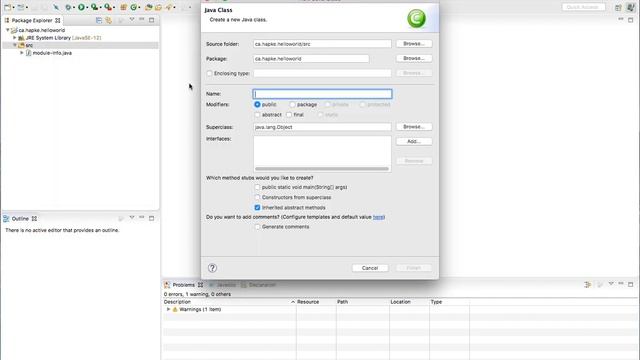Click the class Name input field
The width and height of the screenshot is (640, 360).
coord(322,94)
